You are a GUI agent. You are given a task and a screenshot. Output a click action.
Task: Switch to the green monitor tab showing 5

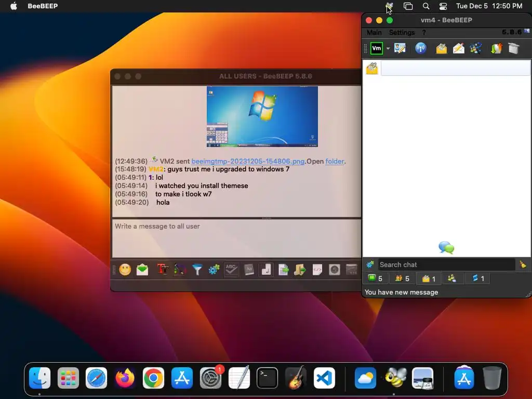click(375, 278)
